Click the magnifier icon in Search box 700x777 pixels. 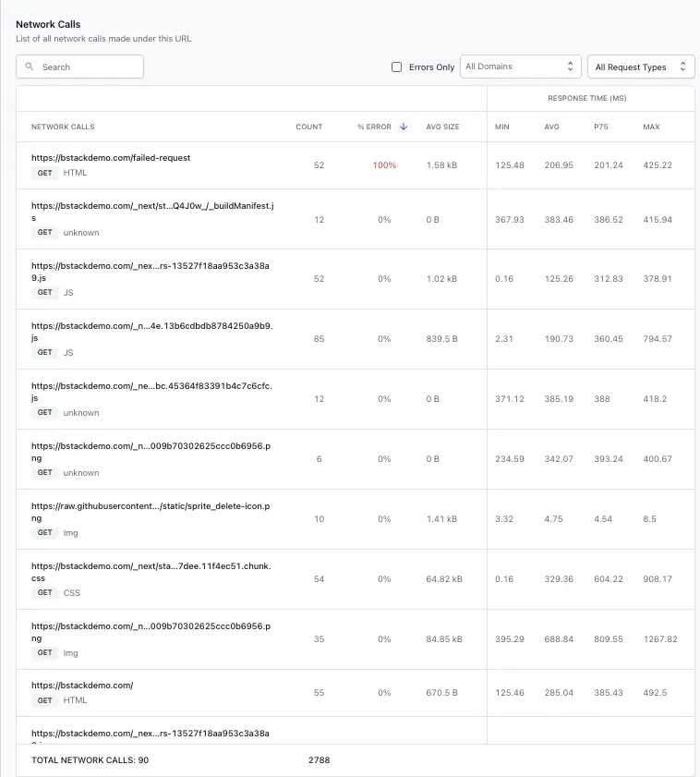click(x=30, y=67)
